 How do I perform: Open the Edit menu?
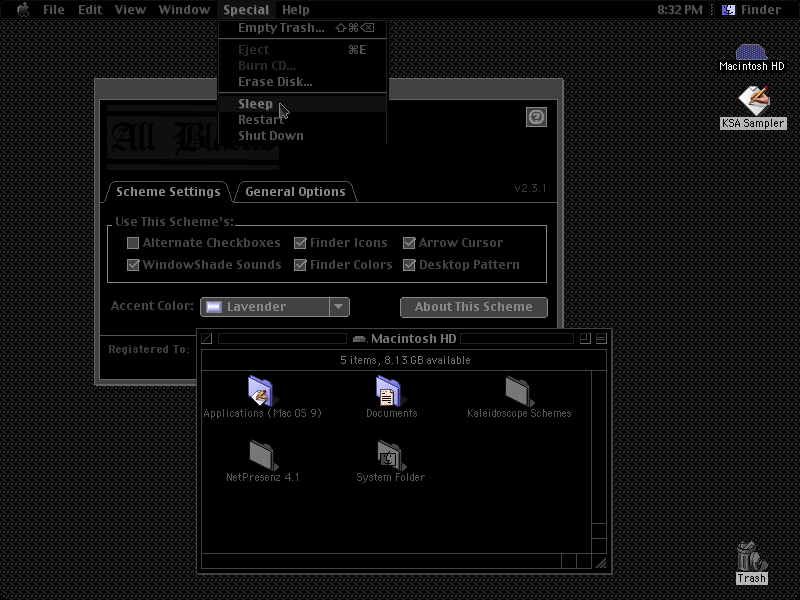tap(90, 10)
